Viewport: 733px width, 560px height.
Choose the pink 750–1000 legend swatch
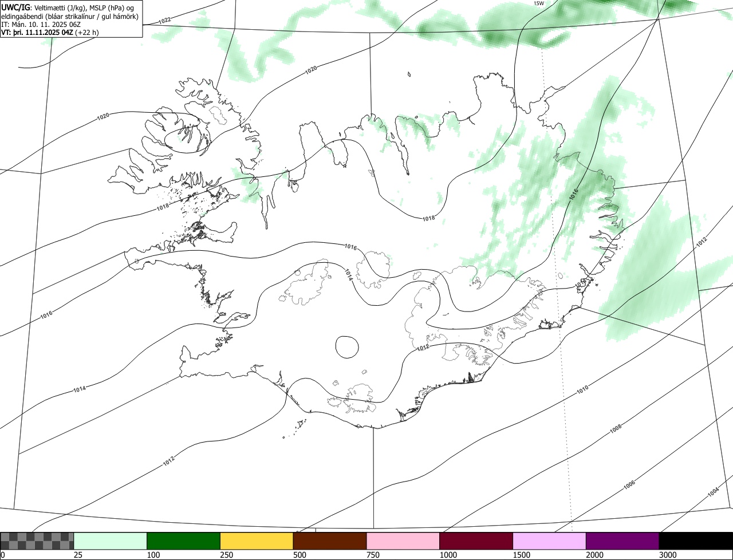coord(403,541)
